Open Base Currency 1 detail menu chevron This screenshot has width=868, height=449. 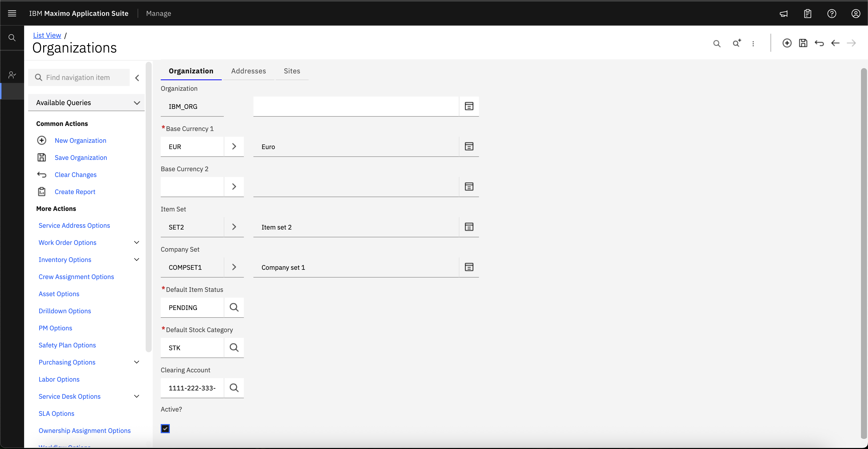coord(234,146)
